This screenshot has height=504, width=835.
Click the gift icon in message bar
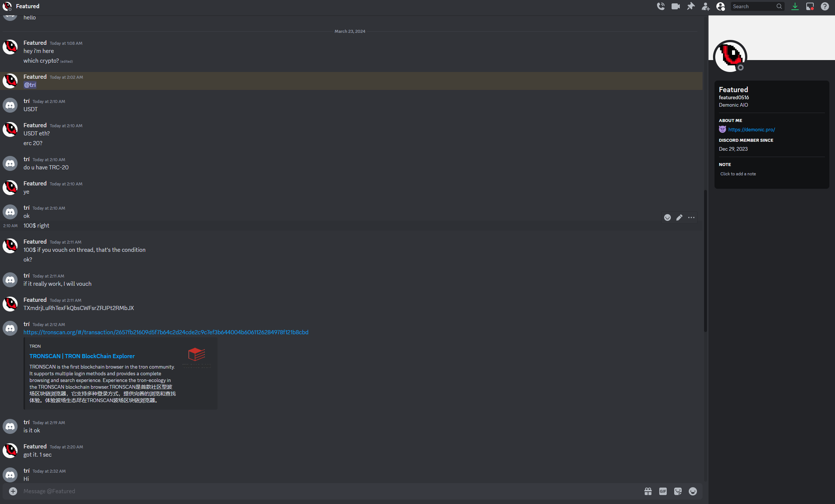(648, 491)
